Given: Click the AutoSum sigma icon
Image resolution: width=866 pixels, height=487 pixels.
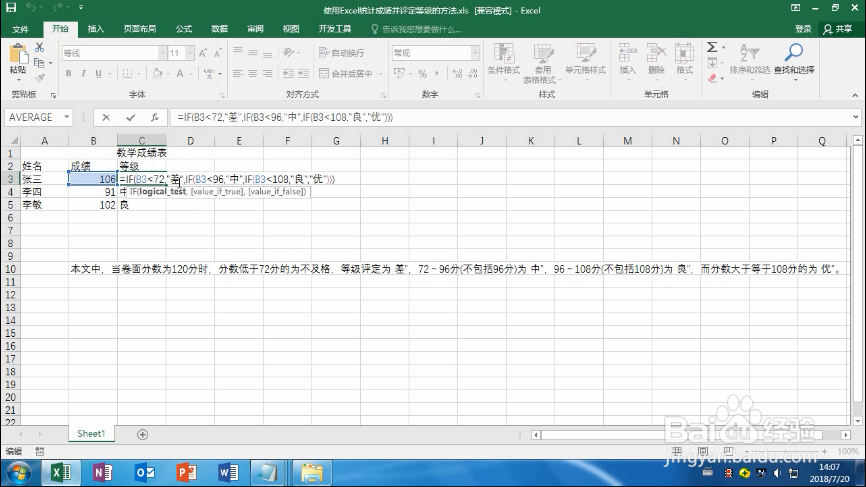Looking at the screenshot, I should tap(712, 47).
